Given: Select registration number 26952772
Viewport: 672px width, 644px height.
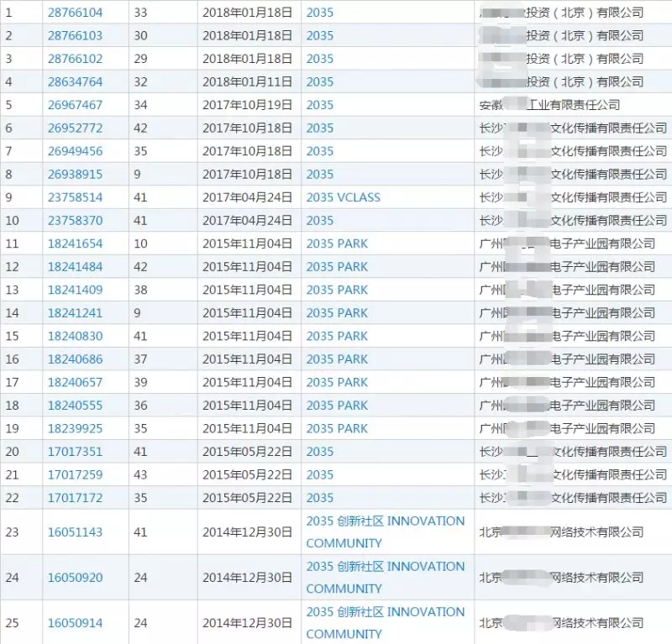Looking at the screenshot, I should tap(75, 128).
